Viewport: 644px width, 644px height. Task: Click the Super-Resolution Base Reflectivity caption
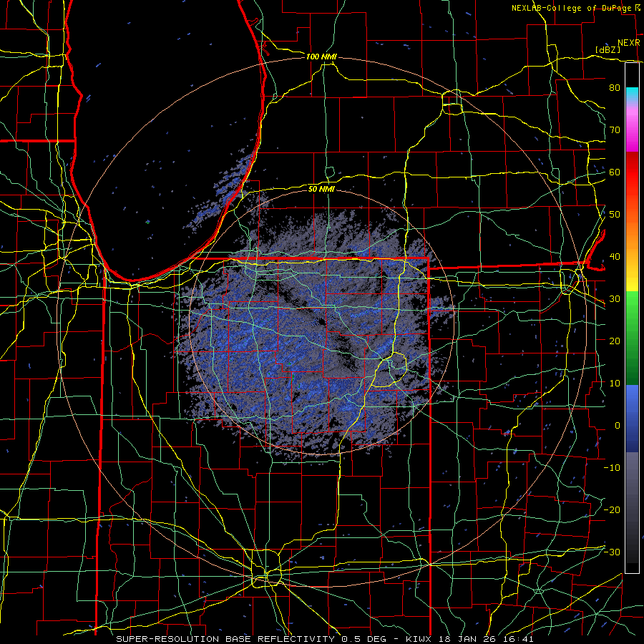coord(227,639)
